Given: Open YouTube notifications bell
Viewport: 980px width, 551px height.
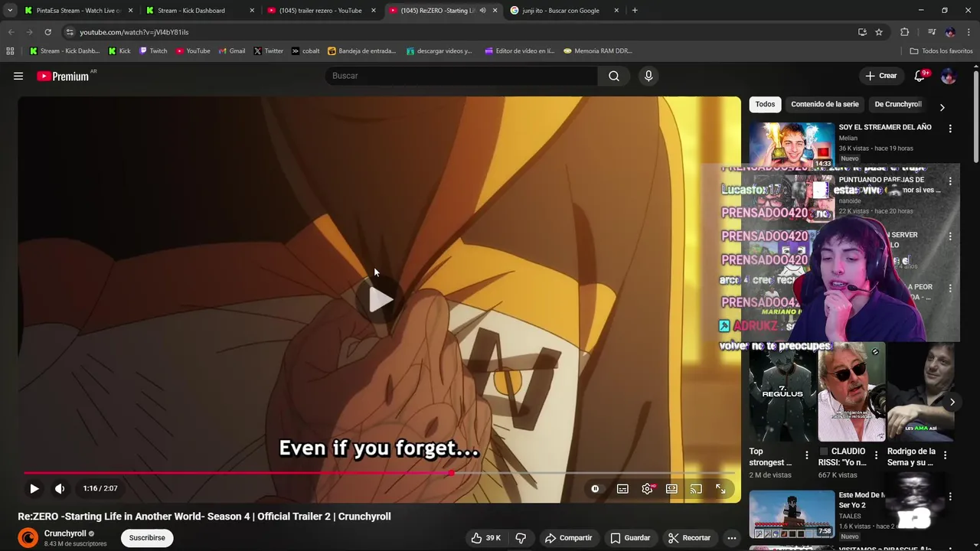Looking at the screenshot, I should (920, 76).
